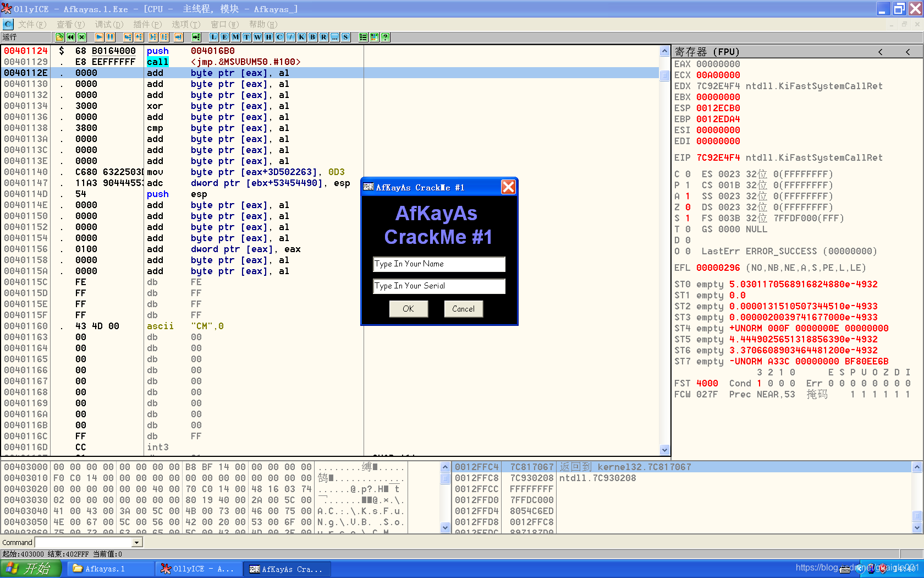Switch to Afkayas.1 folder taskbar item
The height and width of the screenshot is (578, 924).
(112, 569)
